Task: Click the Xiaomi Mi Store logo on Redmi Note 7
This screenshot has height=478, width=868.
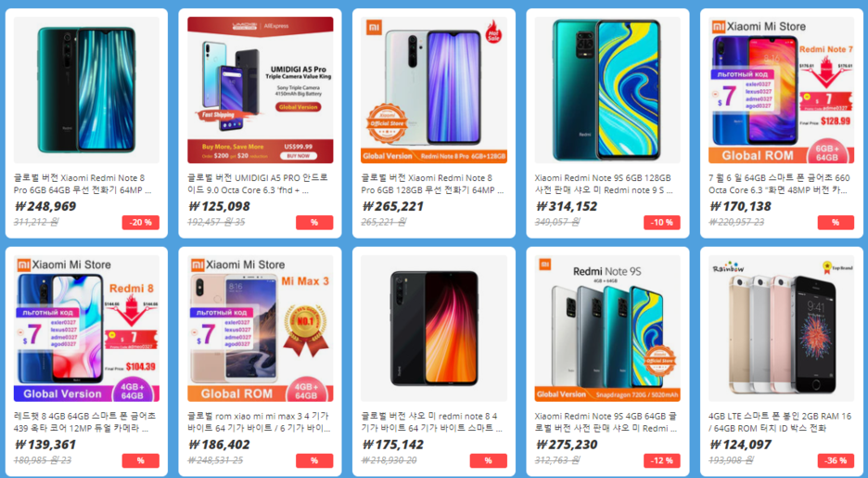Action: click(759, 27)
